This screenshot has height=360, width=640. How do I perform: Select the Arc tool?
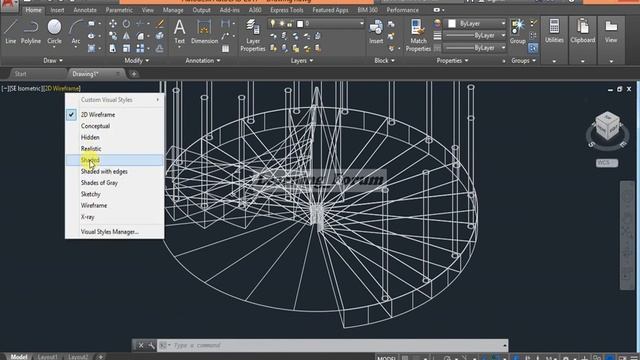[76, 33]
